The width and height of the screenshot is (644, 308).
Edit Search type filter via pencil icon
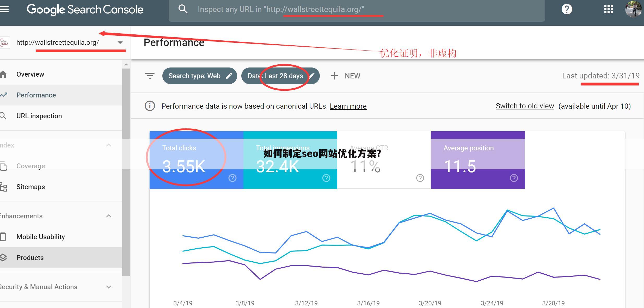coord(229,76)
